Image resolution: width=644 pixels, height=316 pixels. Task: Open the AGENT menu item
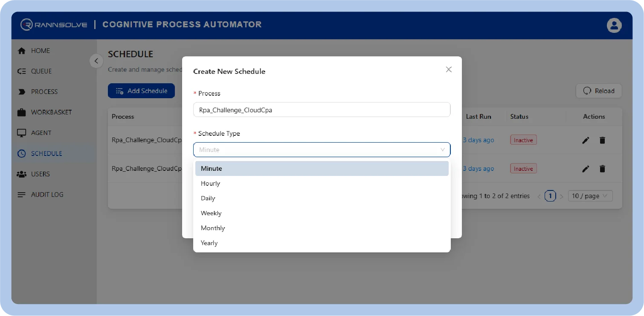[x=41, y=133]
